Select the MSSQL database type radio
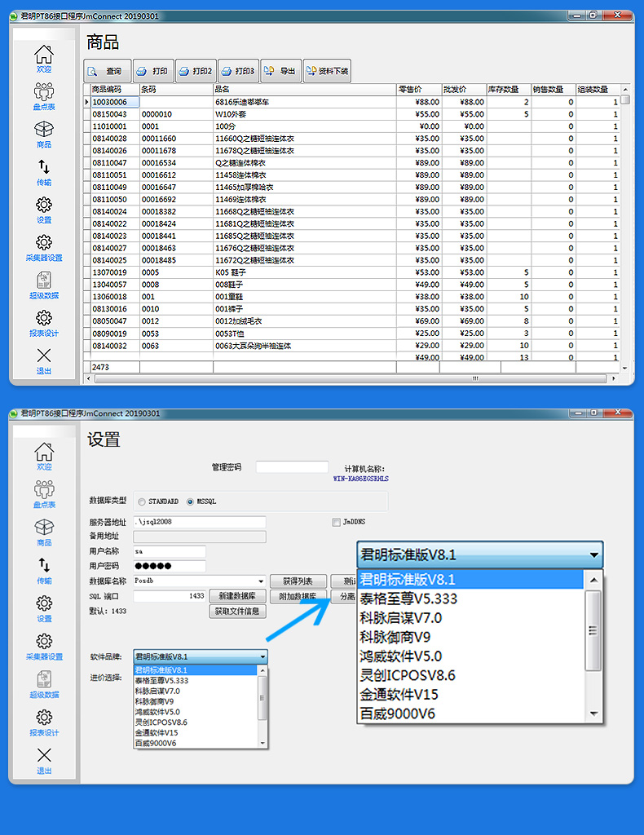644x835 pixels. 190,501
